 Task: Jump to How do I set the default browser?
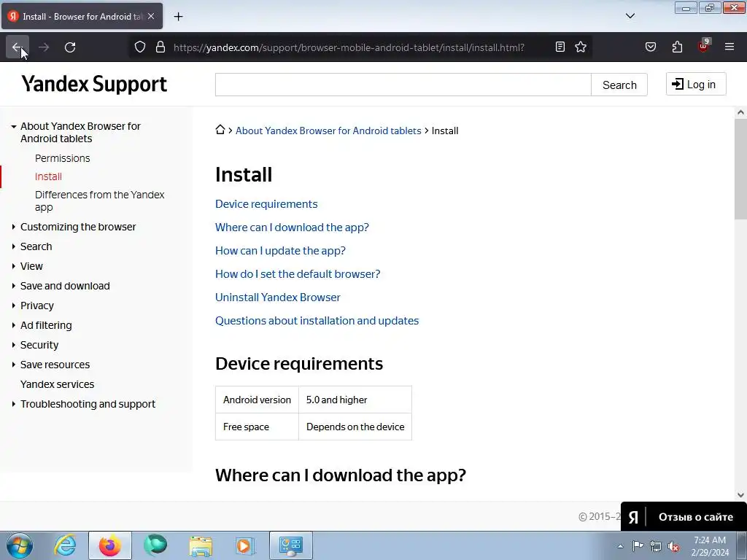tap(298, 274)
